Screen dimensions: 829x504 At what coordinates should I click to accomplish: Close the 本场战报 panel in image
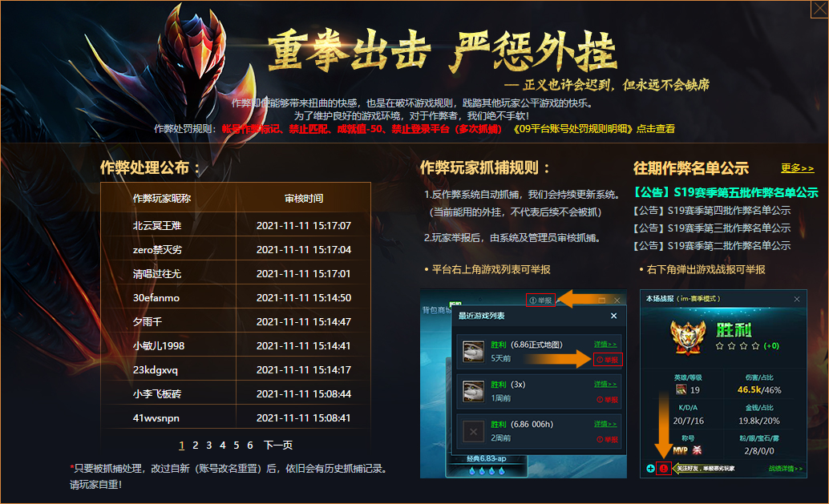click(797, 299)
